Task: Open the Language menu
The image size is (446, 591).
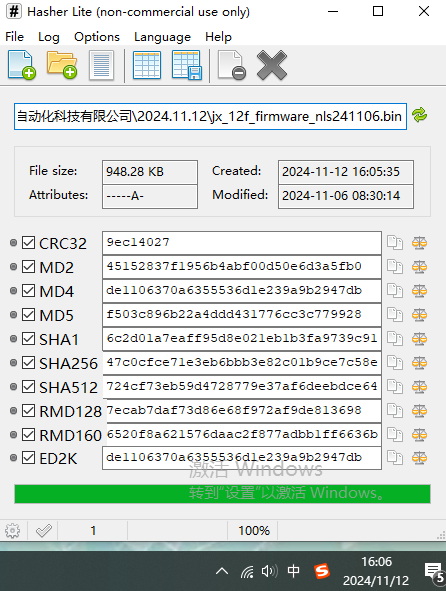Action: pos(162,37)
